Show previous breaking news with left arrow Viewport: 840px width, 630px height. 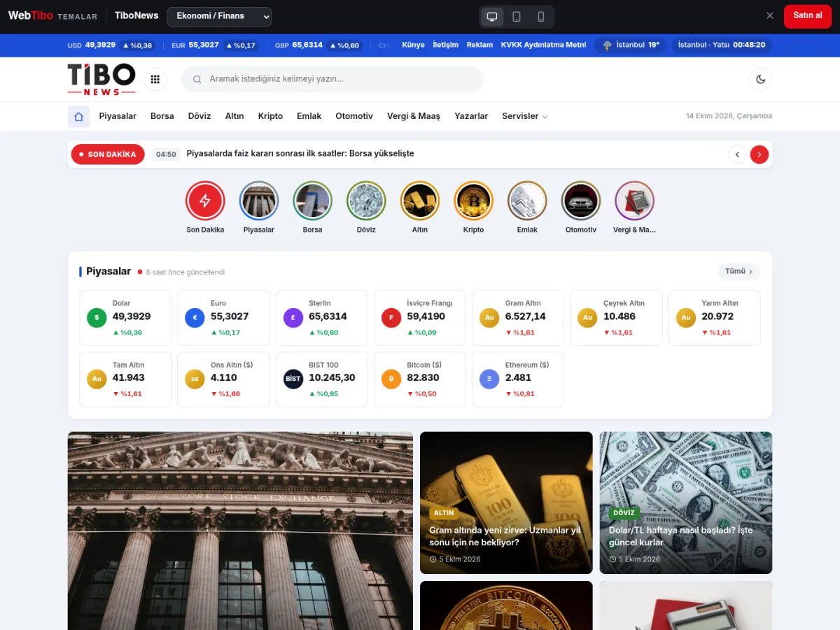click(x=737, y=155)
